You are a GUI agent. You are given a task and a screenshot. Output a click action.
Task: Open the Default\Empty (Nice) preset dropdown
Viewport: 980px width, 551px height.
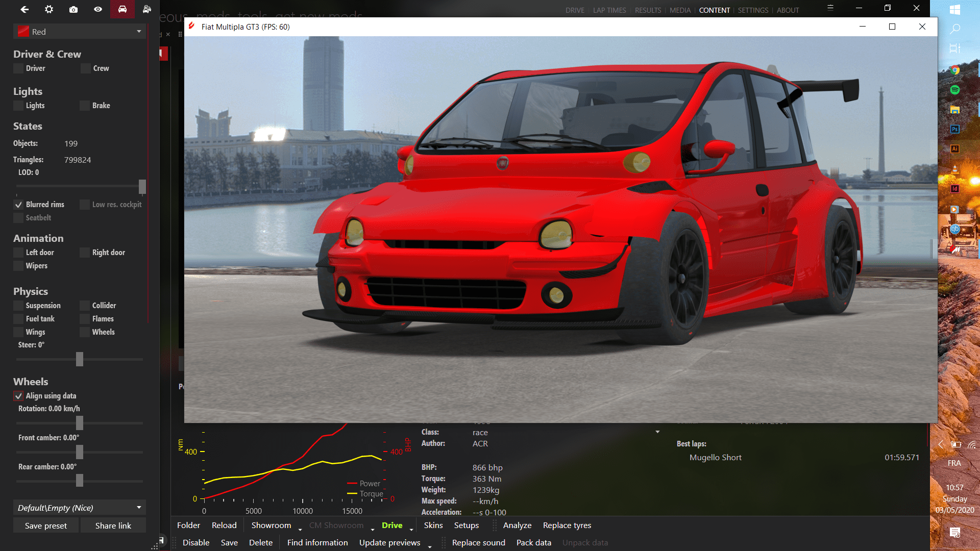click(80, 508)
